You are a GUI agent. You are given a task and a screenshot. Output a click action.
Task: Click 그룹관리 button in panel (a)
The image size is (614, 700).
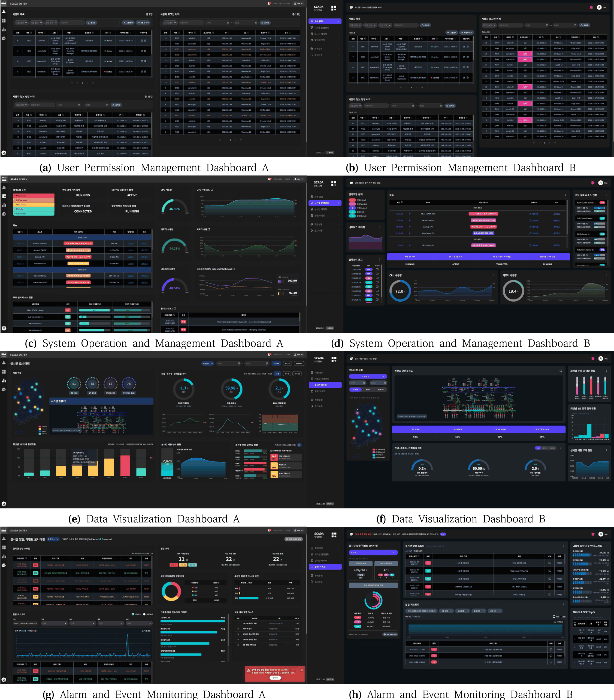click(x=128, y=23)
